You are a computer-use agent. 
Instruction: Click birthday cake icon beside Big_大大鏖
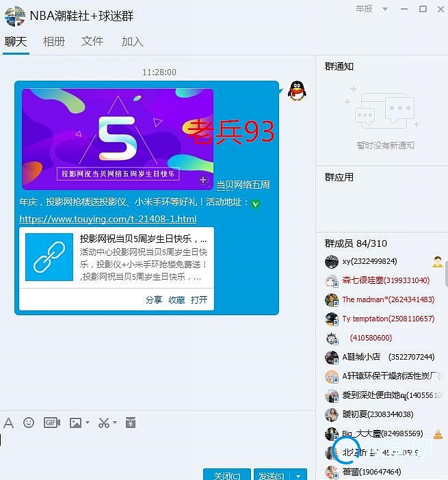click(438, 434)
